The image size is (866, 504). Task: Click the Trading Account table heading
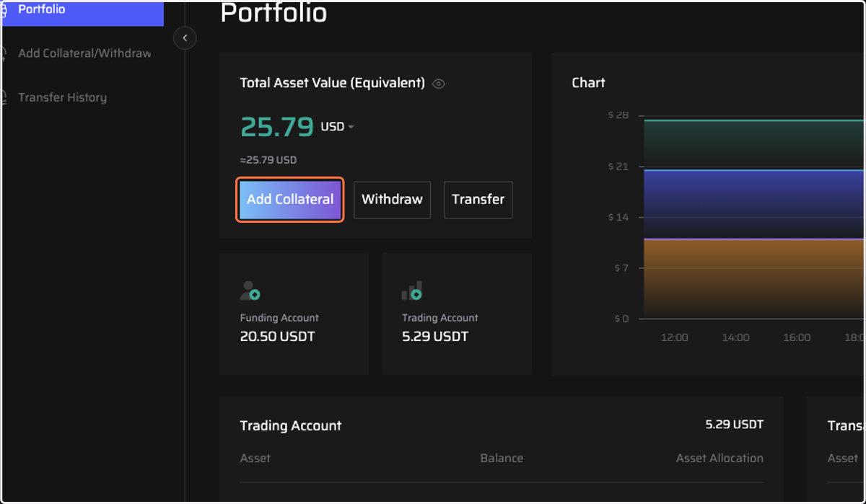[291, 426]
